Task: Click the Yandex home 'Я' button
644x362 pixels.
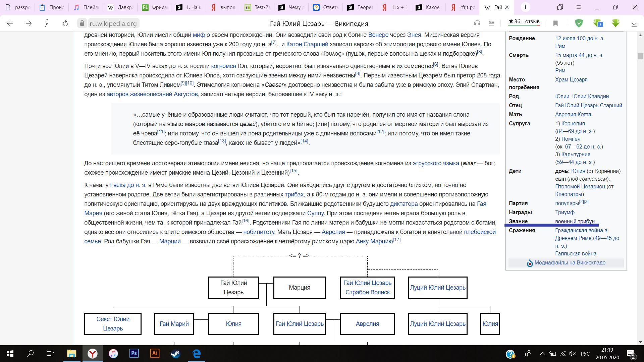Action: click(x=47, y=23)
